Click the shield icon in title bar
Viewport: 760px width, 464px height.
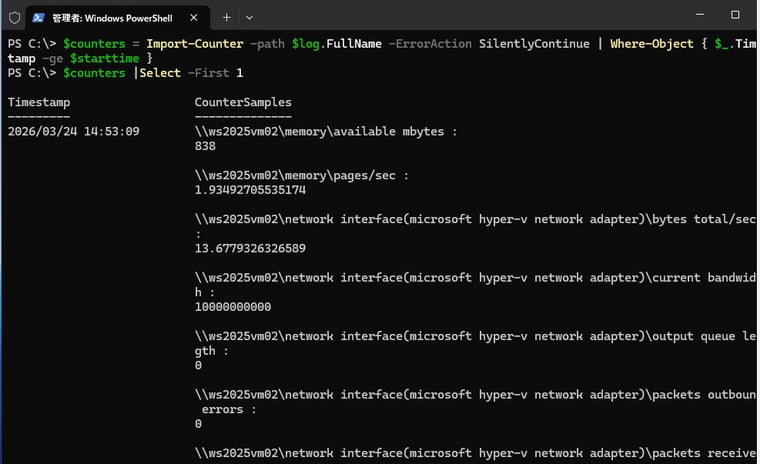[x=15, y=18]
